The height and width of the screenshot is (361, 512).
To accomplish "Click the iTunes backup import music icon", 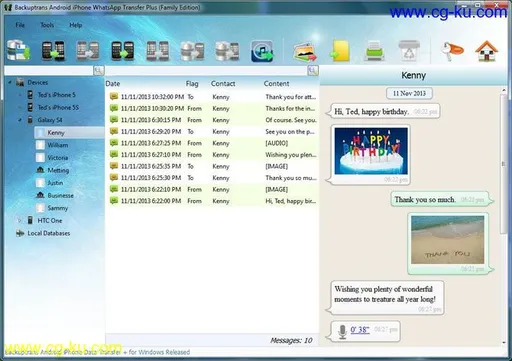I will (x=262, y=51).
